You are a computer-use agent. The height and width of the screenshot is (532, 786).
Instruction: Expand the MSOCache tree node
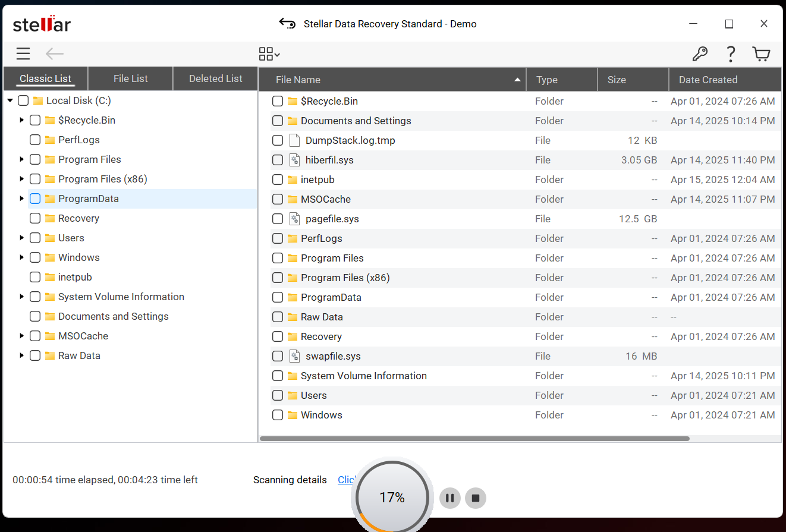tap(22, 336)
